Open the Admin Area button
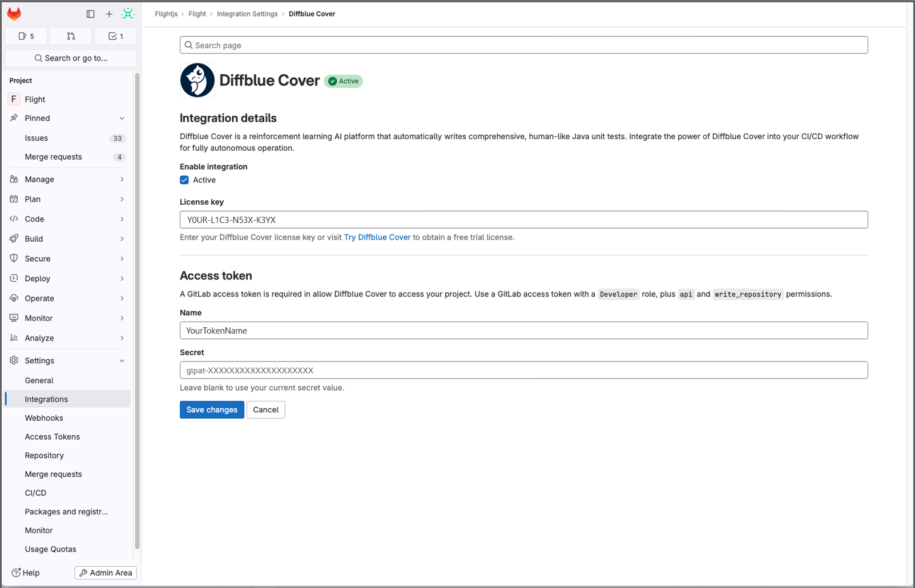The width and height of the screenshot is (915, 588). coord(106,573)
